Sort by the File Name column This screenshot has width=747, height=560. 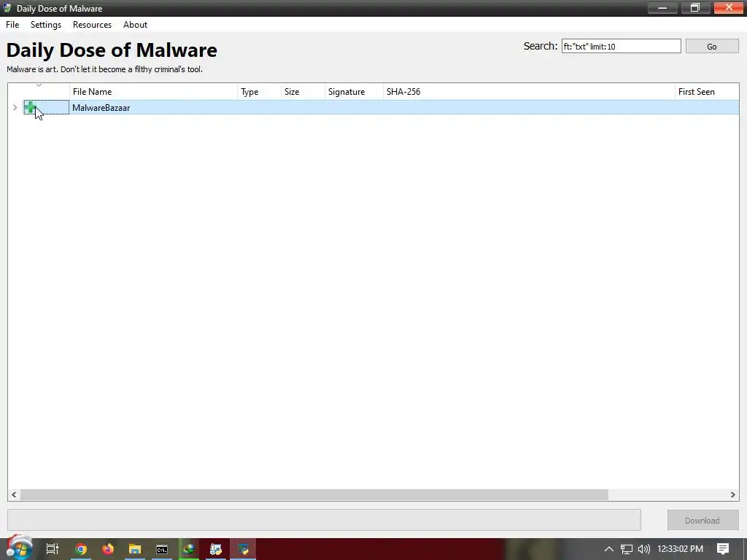pyautogui.click(x=153, y=91)
